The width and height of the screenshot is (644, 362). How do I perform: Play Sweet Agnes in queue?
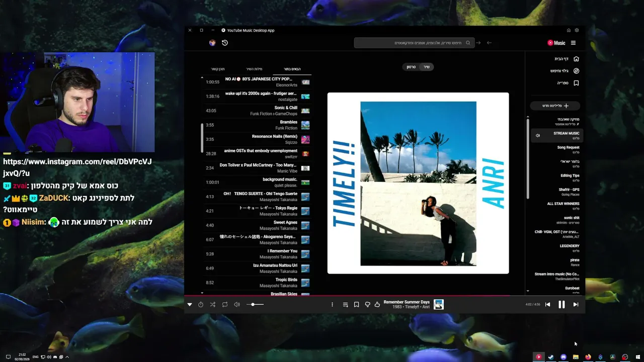[257, 225]
